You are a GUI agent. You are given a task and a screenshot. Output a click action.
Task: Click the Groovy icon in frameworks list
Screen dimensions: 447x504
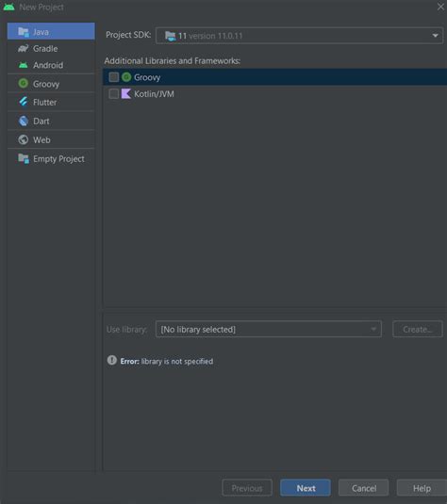[x=126, y=77]
